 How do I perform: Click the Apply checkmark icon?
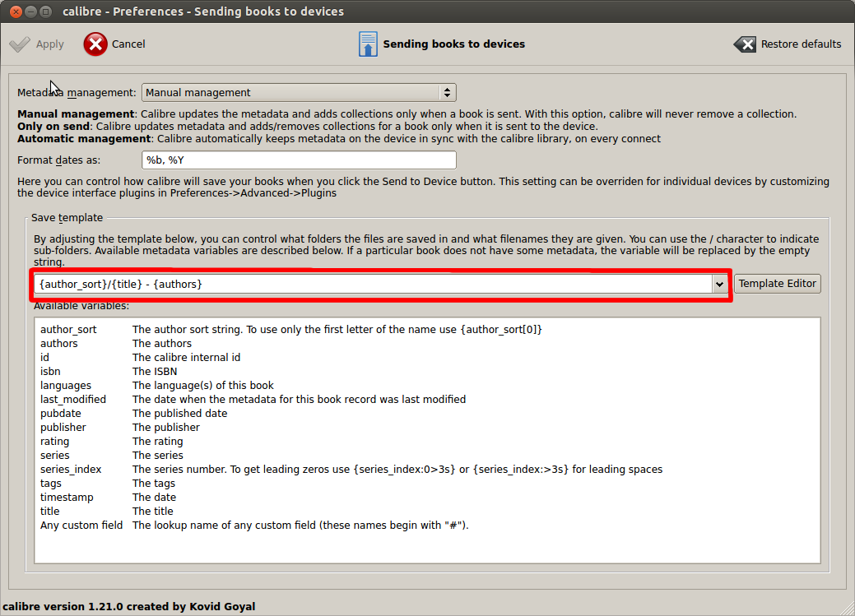[x=21, y=44]
